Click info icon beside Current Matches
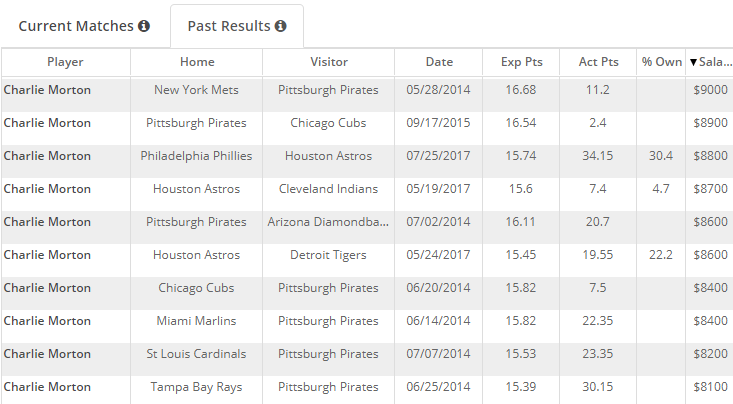This screenshot has height=404, width=733. [144, 26]
